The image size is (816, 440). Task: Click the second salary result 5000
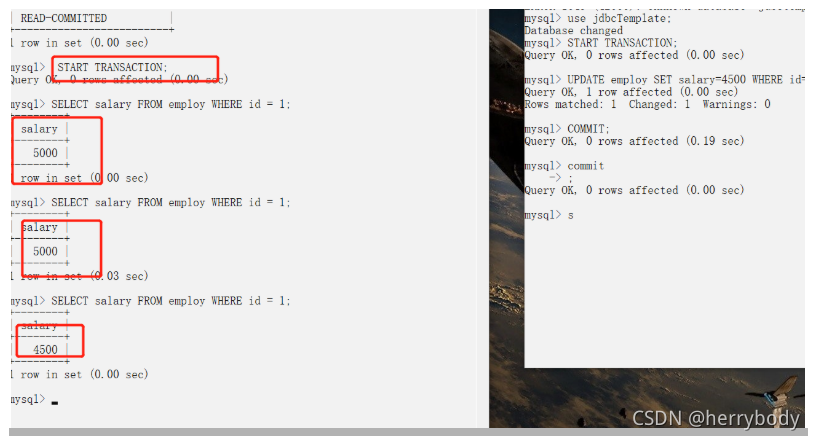click(45, 252)
